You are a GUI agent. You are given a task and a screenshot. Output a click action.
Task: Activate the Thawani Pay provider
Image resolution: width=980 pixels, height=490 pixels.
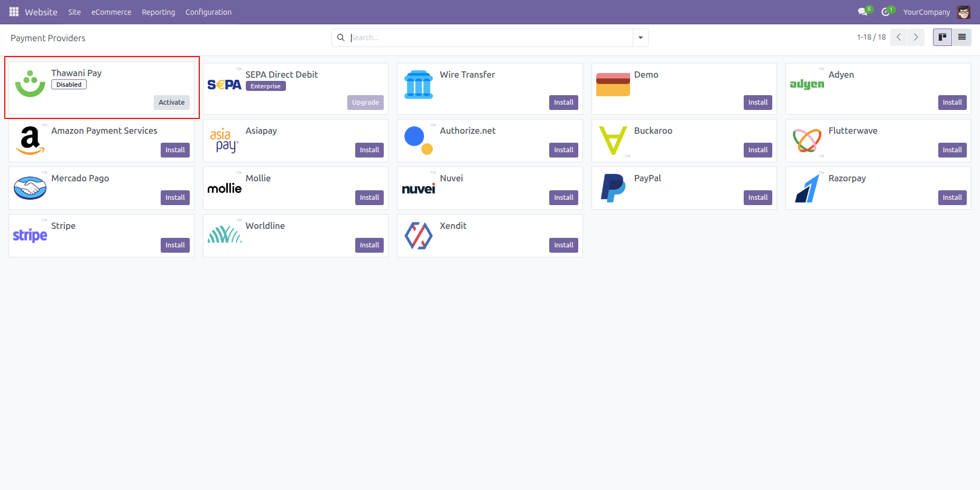point(172,103)
